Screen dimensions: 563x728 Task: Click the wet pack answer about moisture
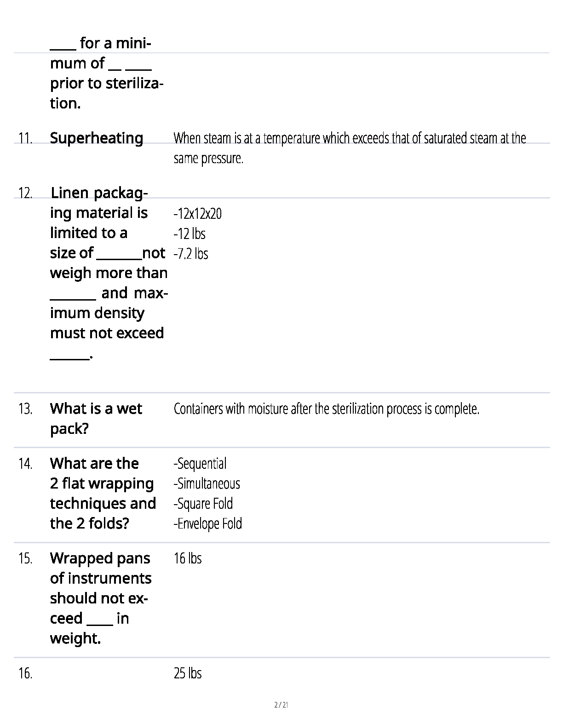(327, 409)
